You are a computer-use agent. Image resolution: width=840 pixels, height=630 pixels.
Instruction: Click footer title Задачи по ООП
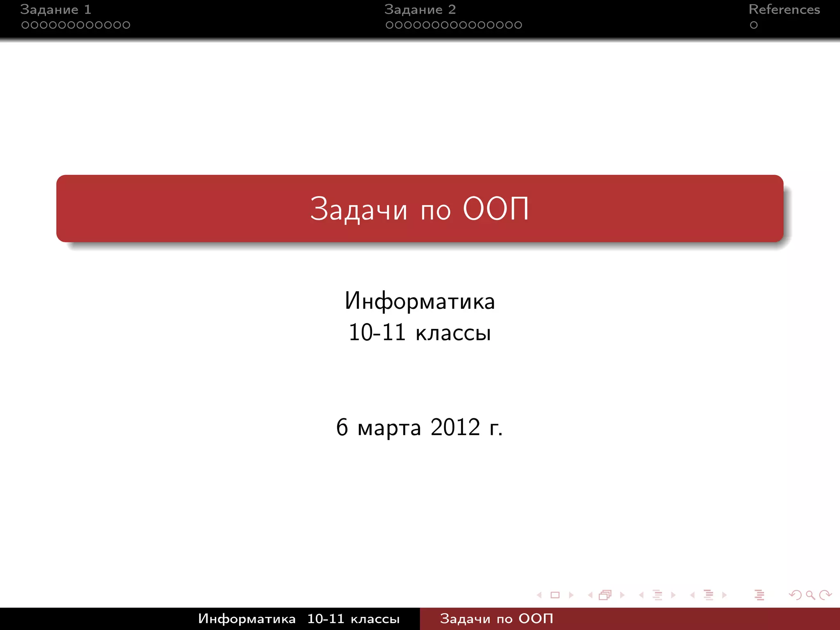click(x=496, y=619)
